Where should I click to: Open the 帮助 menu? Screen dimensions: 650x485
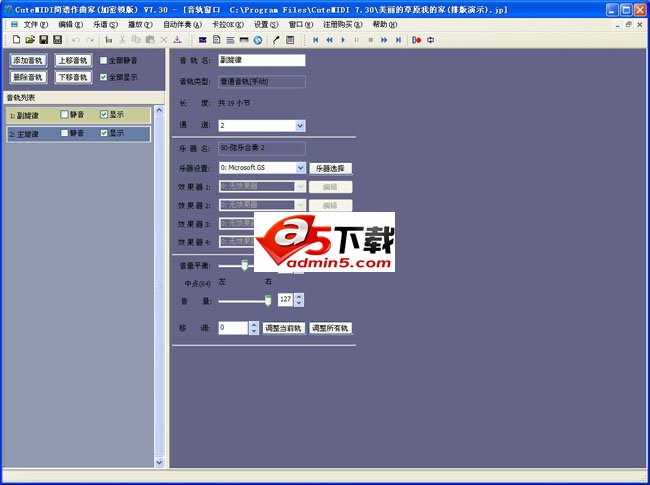pos(385,24)
